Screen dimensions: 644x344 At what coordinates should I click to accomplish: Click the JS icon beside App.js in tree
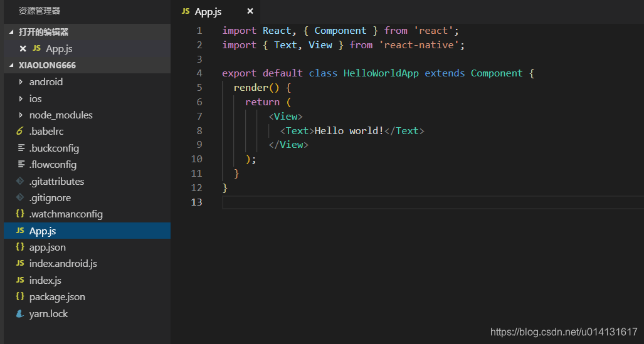(20, 231)
